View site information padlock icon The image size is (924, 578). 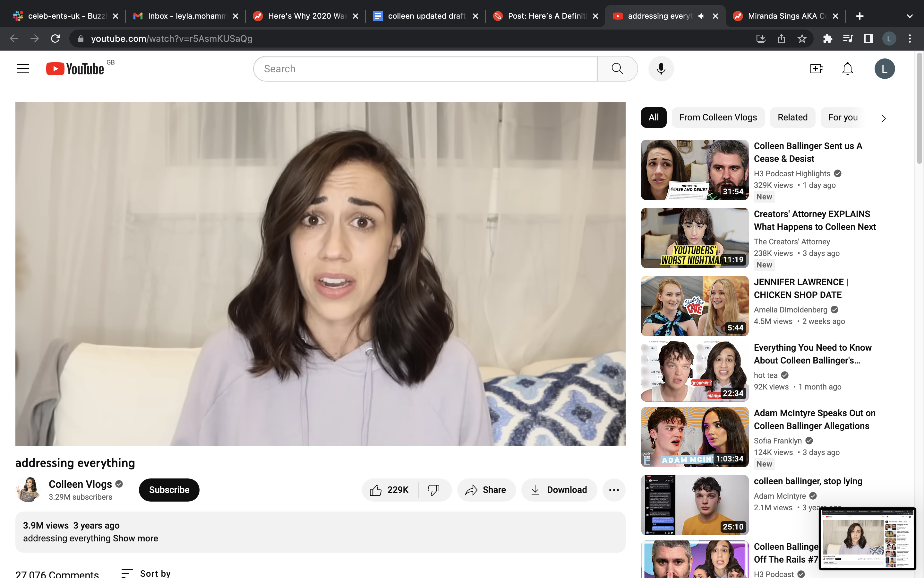[x=80, y=39]
